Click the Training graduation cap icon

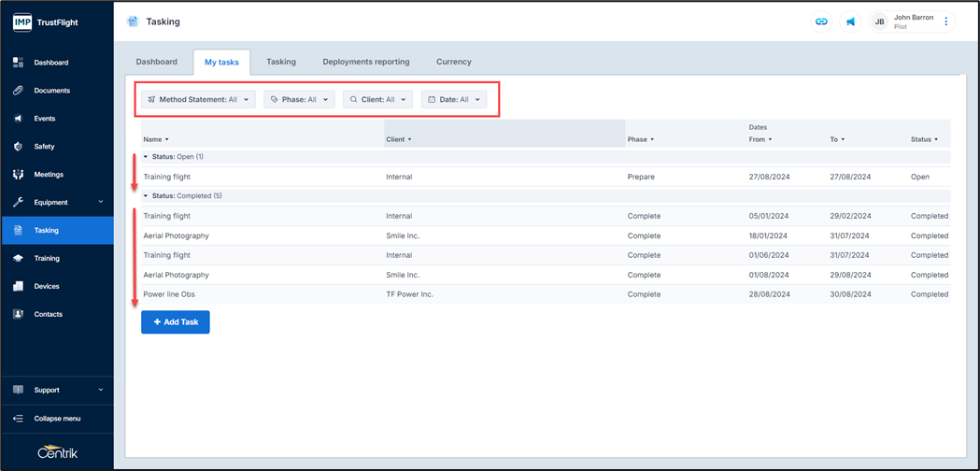pos(18,258)
